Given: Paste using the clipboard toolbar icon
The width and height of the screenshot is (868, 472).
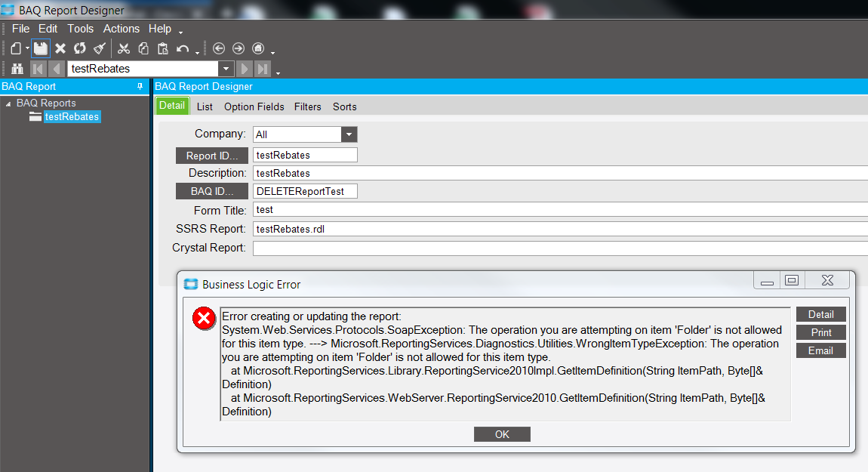Looking at the screenshot, I should [x=163, y=49].
